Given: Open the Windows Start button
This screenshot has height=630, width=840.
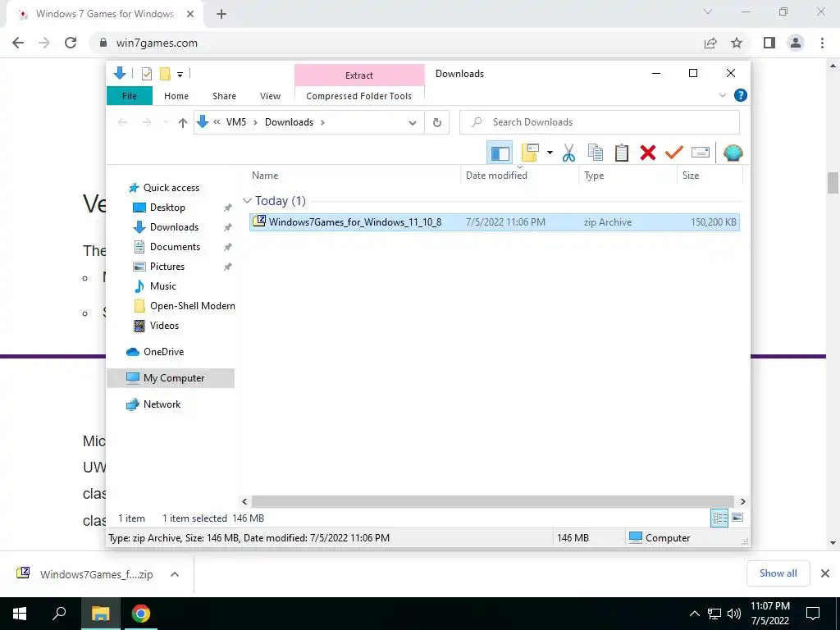Looking at the screenshot, I should click(x=20, y=614).
